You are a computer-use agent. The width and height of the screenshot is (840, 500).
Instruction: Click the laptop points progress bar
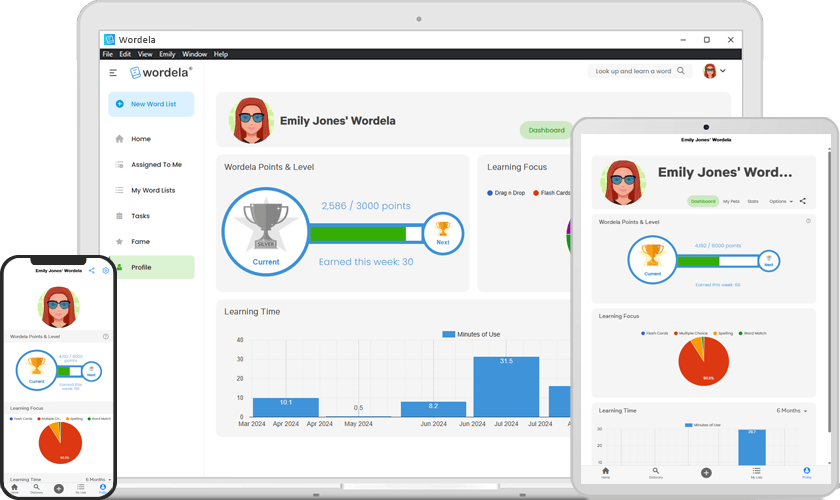tap(366, 234)
